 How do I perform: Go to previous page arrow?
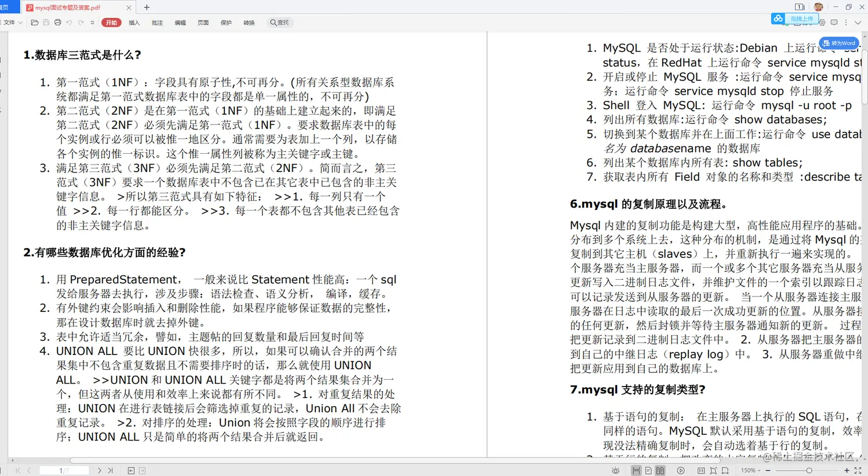click(x=29, y=470)
